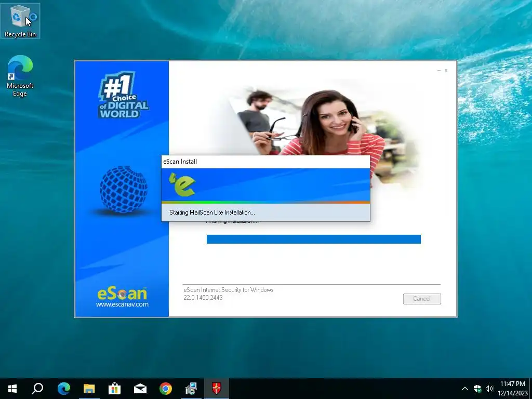532x399 pixels.
Task: Open taskbar Search magnifier
Action: point(37,388)
